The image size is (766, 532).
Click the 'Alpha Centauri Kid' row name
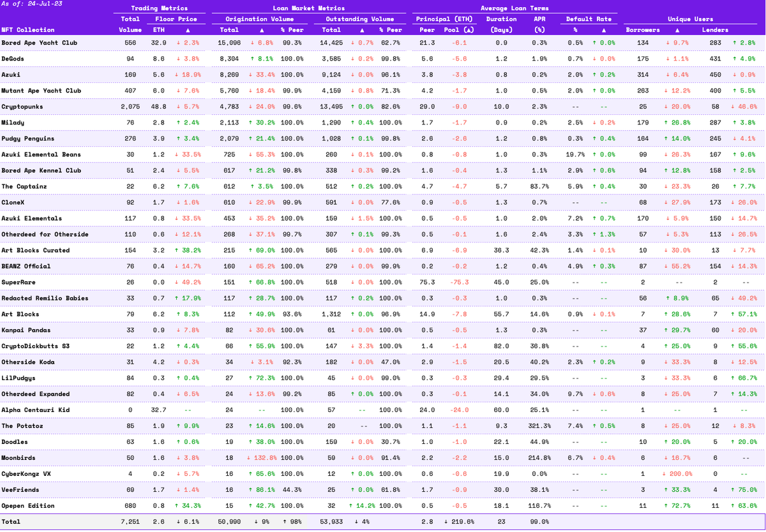coord(36,410)
